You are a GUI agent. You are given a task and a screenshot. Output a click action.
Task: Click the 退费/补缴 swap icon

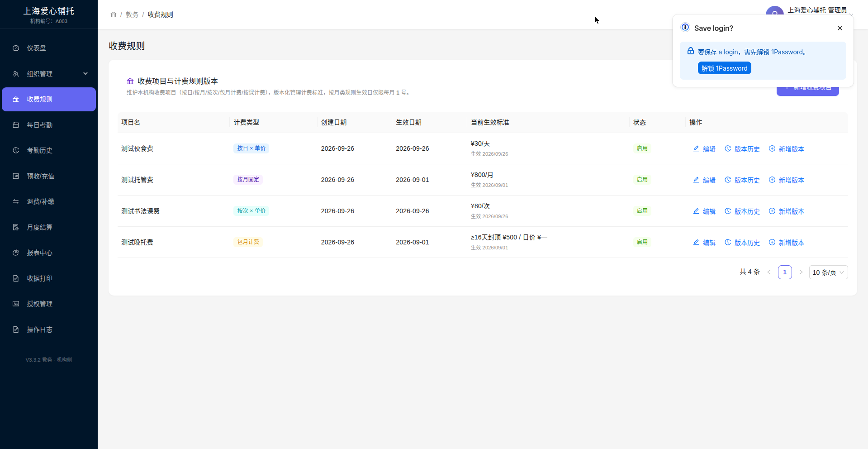(16, 201)
